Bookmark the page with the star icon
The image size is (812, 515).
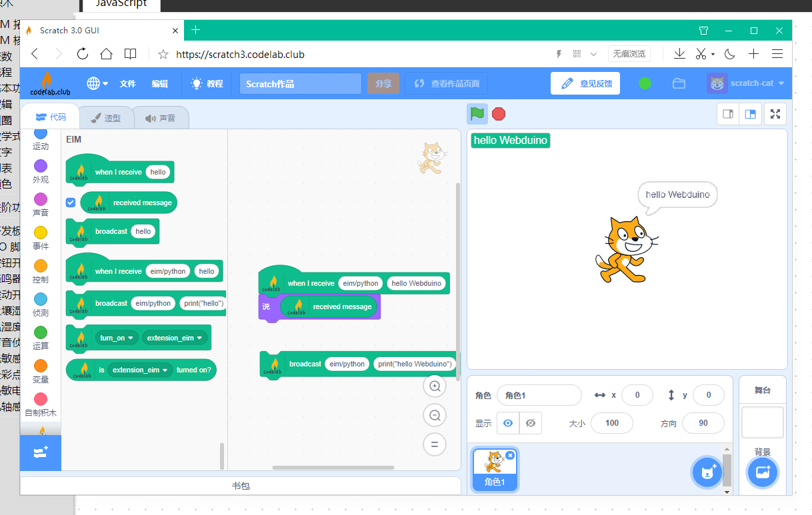[x=163, y=54]
